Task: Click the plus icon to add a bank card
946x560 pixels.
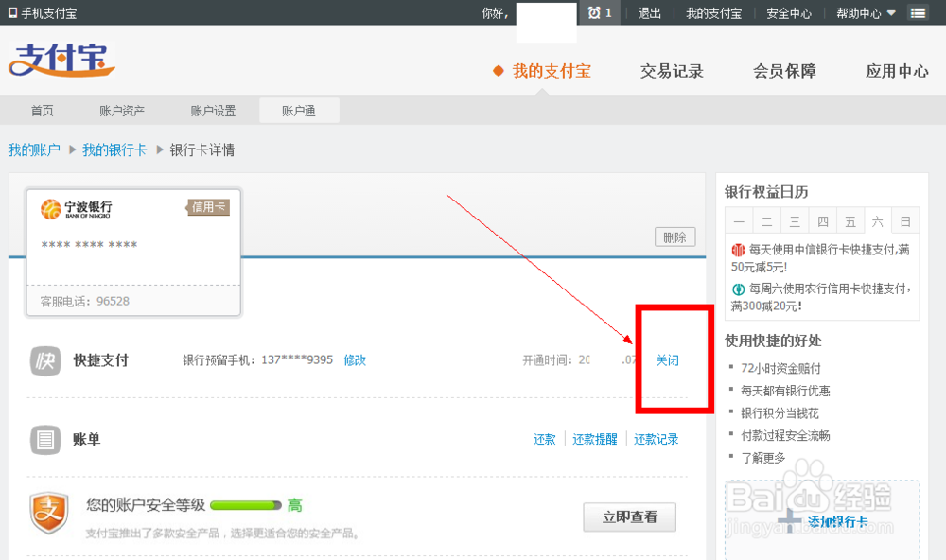Action: tap(790, 521)
